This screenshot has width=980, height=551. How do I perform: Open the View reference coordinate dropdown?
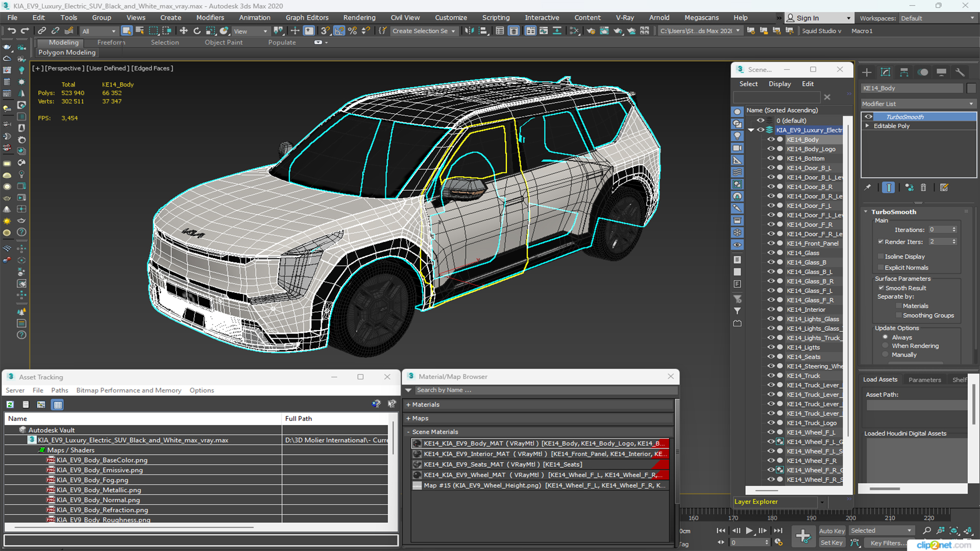click(x=250, y=31)
